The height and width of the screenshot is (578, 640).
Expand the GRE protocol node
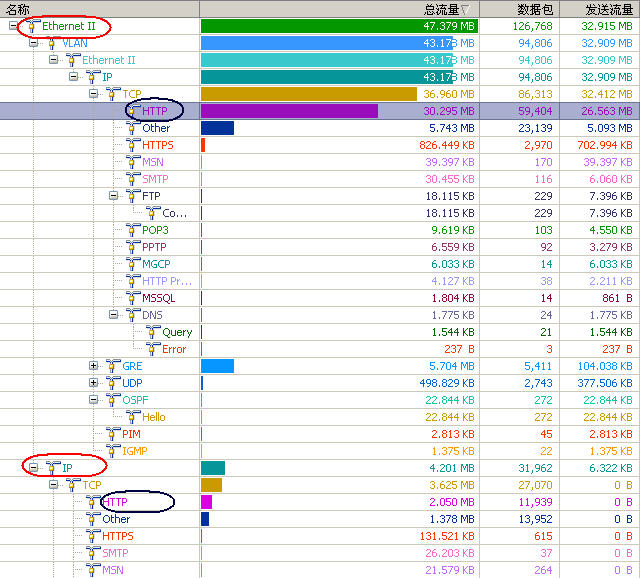coord(94,366)
